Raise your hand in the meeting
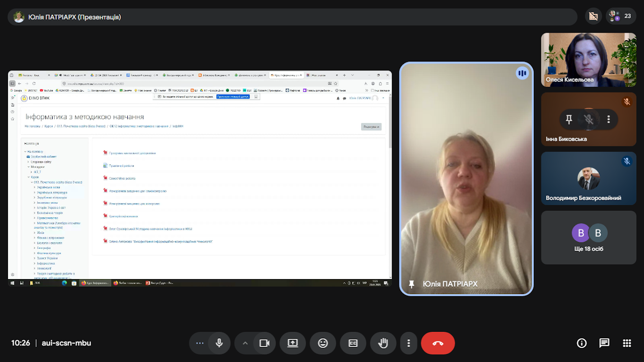Viewport: 644px width, 362px height. pyautogui.click(x=383, y=343)
